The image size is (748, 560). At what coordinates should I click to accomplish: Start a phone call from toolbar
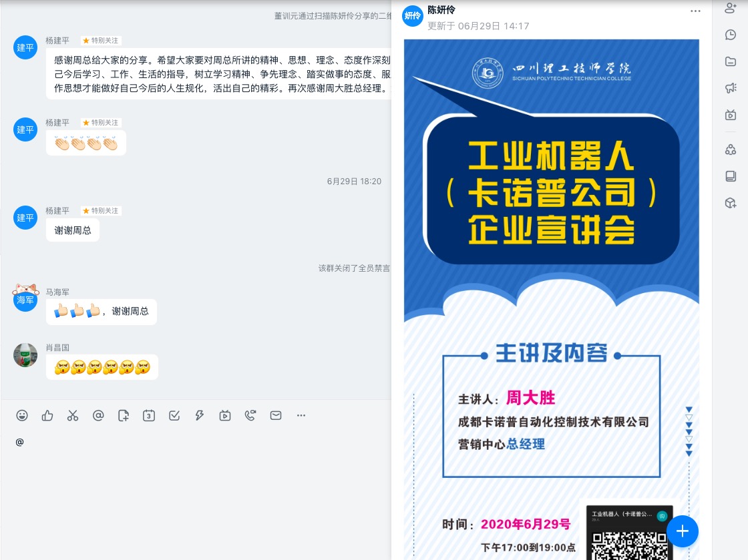pos(250,416)
